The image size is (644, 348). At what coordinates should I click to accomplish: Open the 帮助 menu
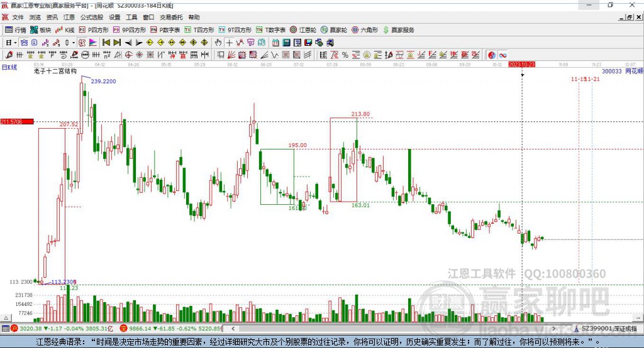click(194, 17)
